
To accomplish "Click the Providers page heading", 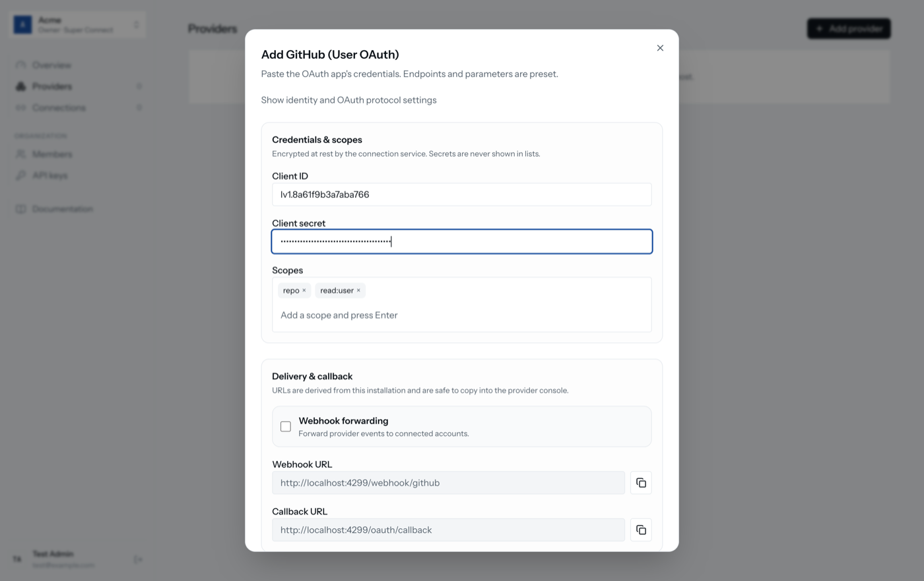I will [x=213, y=29].
